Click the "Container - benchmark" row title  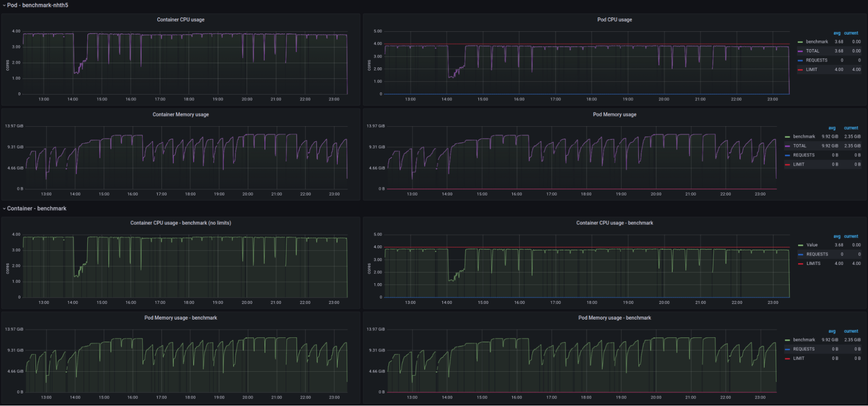coord(36,208)
